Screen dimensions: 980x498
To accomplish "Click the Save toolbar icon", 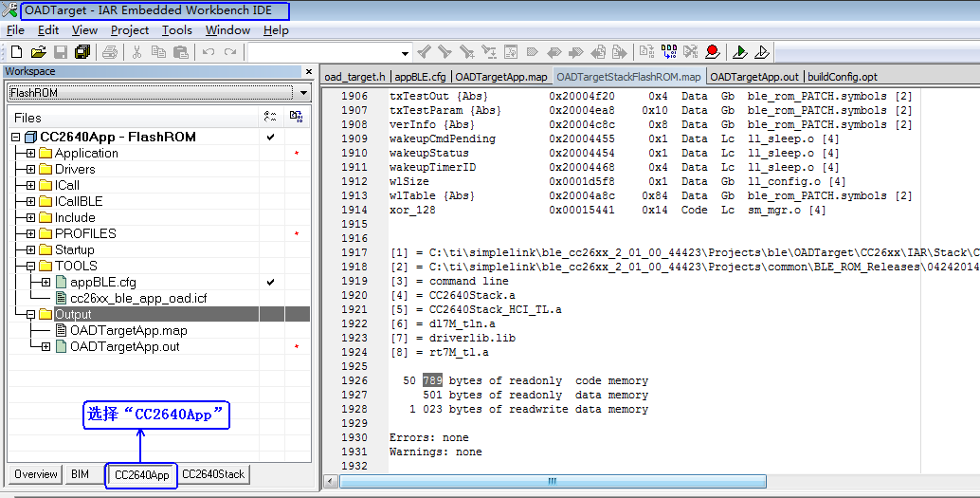I will pos(61,52).
